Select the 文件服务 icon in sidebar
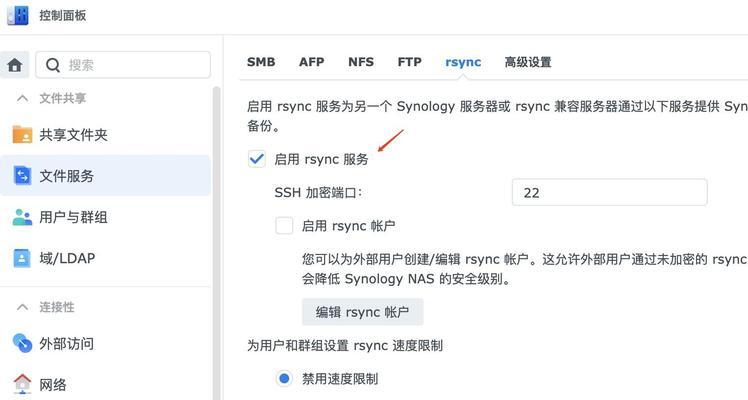The height and width of the screenshot is (400, 748). tap(22, 176)
